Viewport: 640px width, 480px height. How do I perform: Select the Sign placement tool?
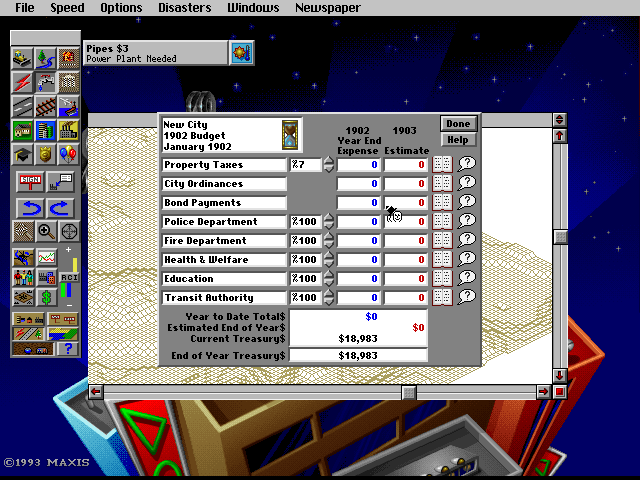pos(30,182)
